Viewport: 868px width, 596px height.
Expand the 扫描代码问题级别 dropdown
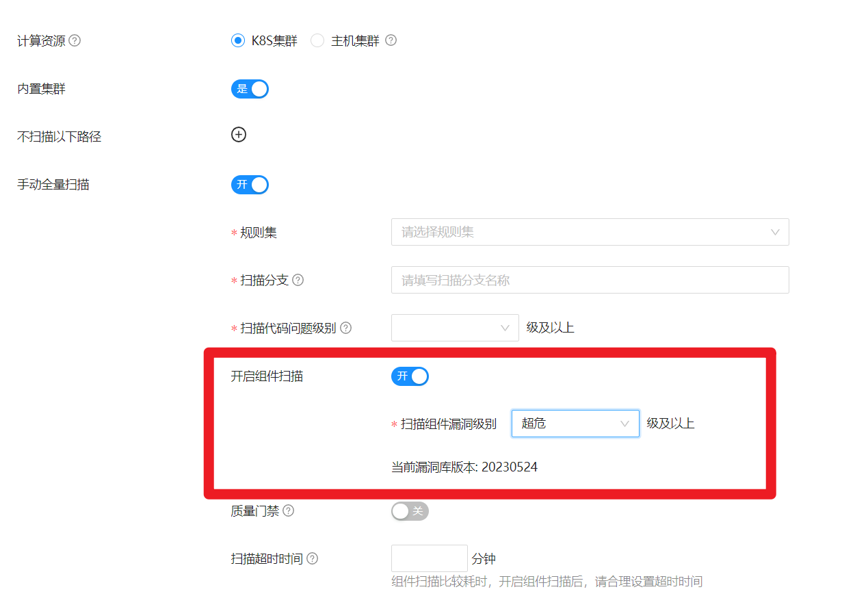click(455, 328)
